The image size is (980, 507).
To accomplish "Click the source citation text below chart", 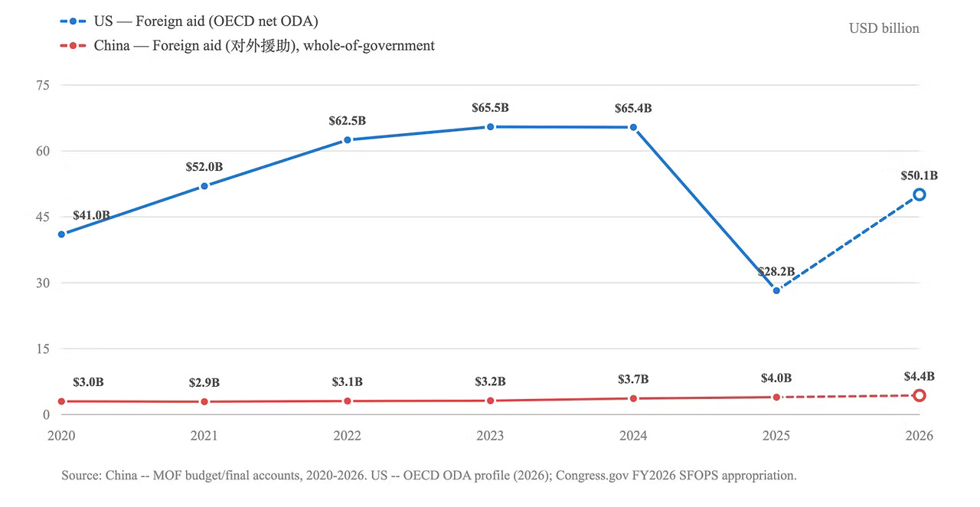I will pyautogui.click(x=429, y=476).
